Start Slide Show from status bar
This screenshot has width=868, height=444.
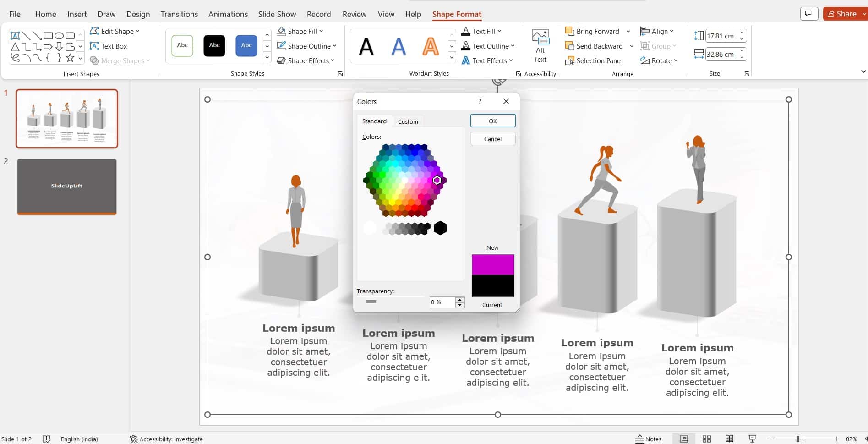tap(752, 439)
